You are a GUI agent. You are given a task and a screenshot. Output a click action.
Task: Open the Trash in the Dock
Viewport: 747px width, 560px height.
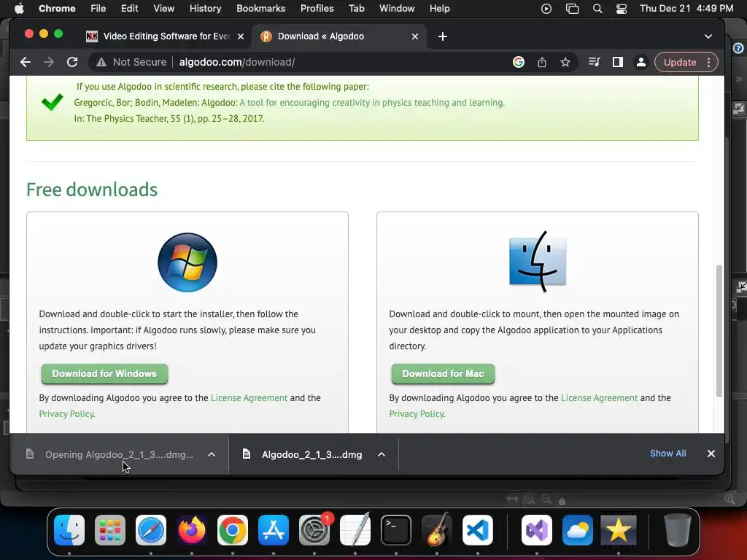[x=678, y=530]
